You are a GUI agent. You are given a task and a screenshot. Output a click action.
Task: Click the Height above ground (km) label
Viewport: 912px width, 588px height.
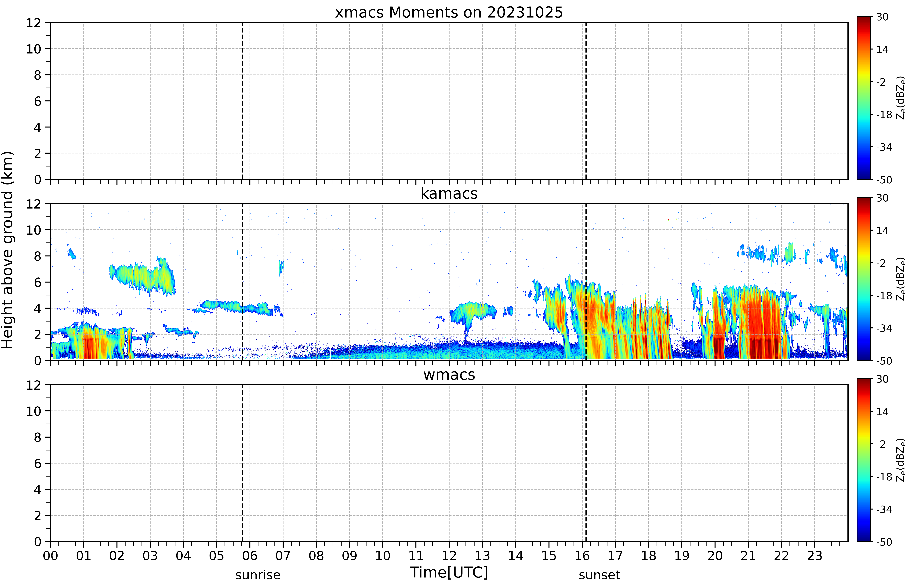[x=7, y=250]
